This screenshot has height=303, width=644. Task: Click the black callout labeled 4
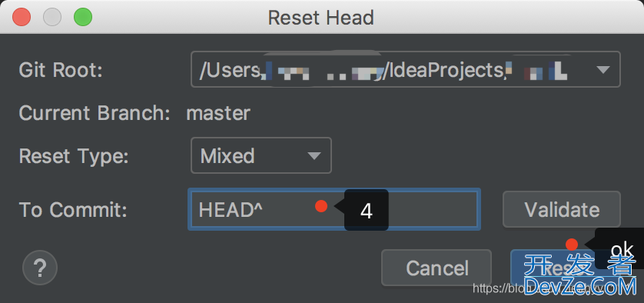point(367,210)
